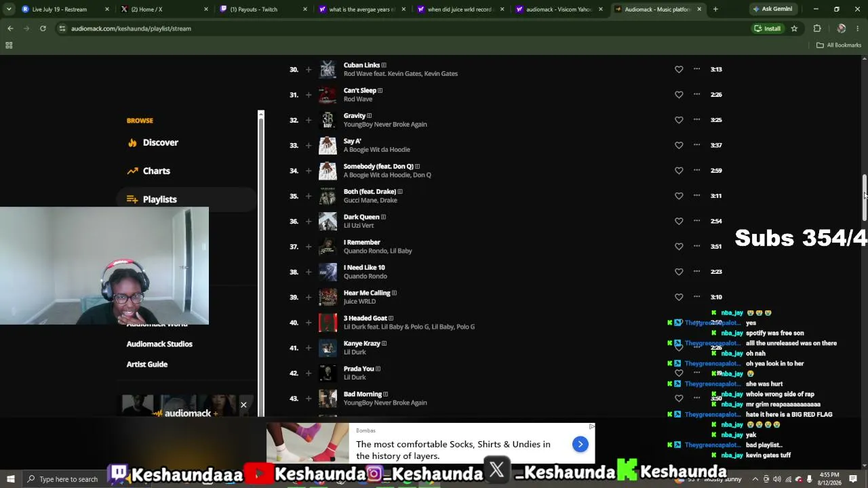Click plus icon for I Need Like 10
The width and height of the screenshot is (868, 488).
(309, 272)
